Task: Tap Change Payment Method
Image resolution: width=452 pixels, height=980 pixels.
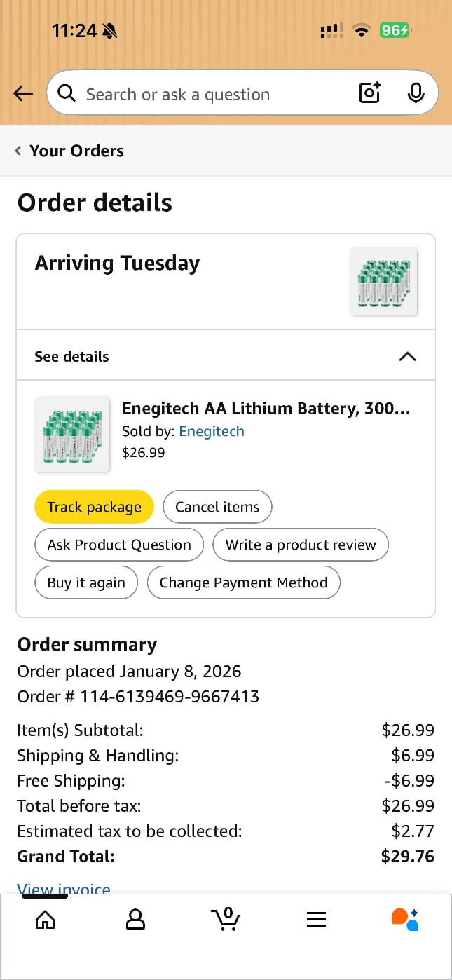Action: click(x=243, y=583)
